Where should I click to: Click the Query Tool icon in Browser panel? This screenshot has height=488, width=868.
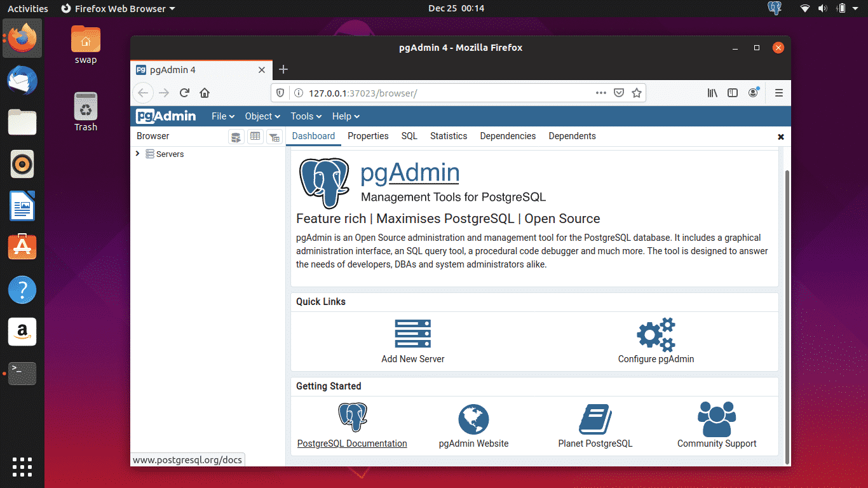[x=236, y=137]
